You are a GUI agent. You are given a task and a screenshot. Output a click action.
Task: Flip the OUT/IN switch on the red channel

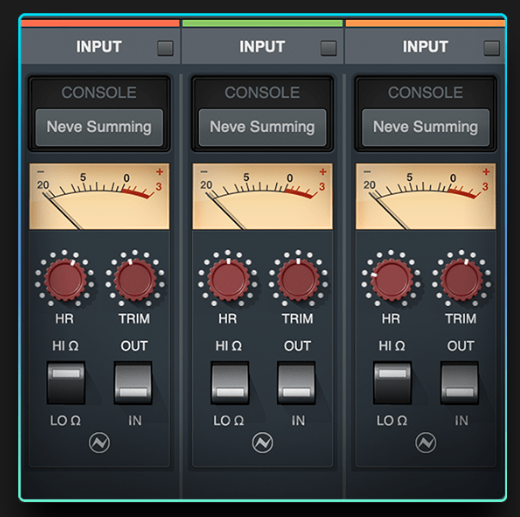point(133,383)
